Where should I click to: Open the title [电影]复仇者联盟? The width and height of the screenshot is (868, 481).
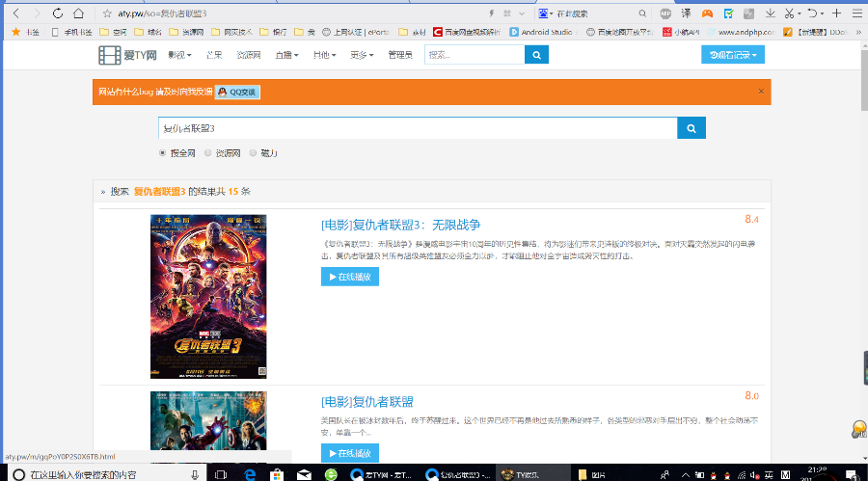click(x=367, y=401)
